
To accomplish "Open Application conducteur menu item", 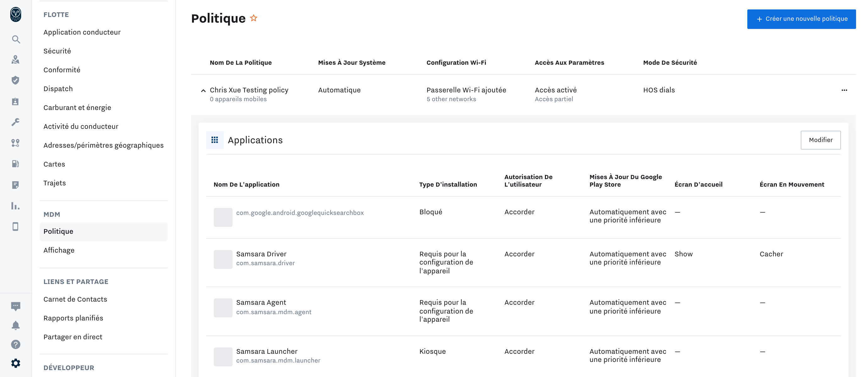I will [x=82, y=32].
